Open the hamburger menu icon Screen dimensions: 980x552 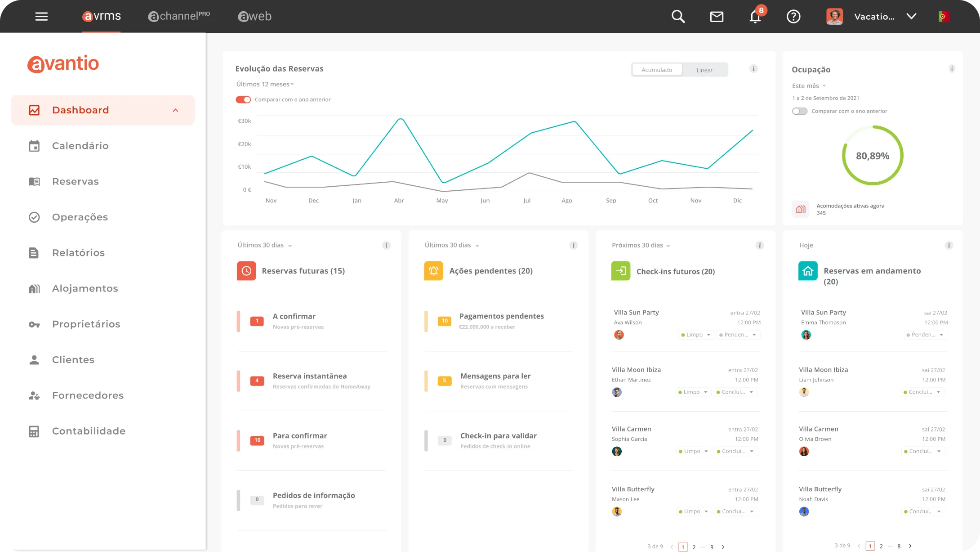(x=41, y=17)
